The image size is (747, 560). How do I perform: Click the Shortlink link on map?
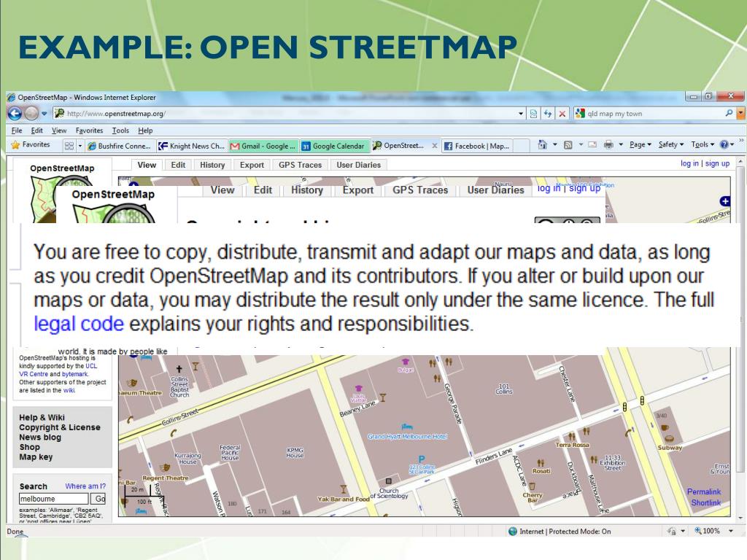click(x=706, y=503)
